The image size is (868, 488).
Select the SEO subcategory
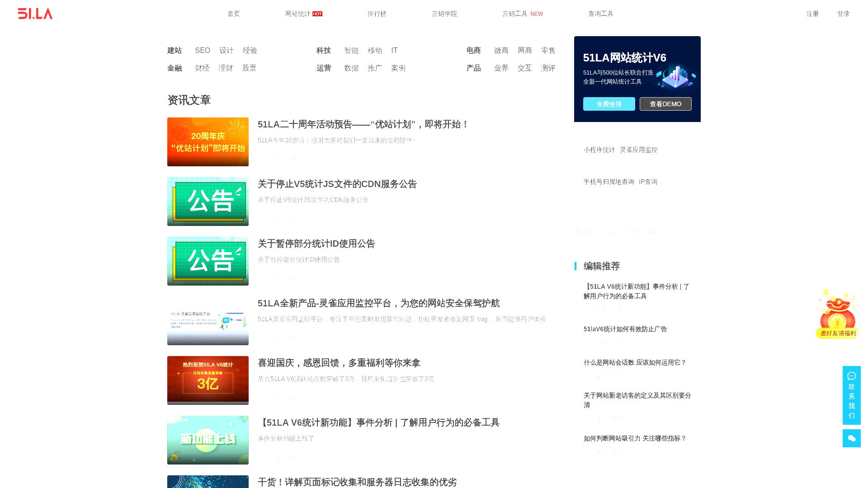[203, 50]
